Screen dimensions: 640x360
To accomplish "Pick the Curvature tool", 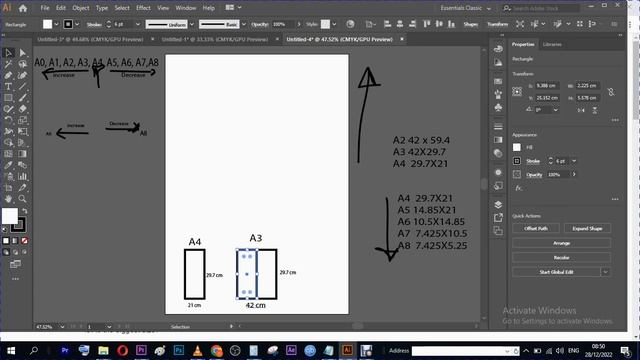I will coord(22,75).
